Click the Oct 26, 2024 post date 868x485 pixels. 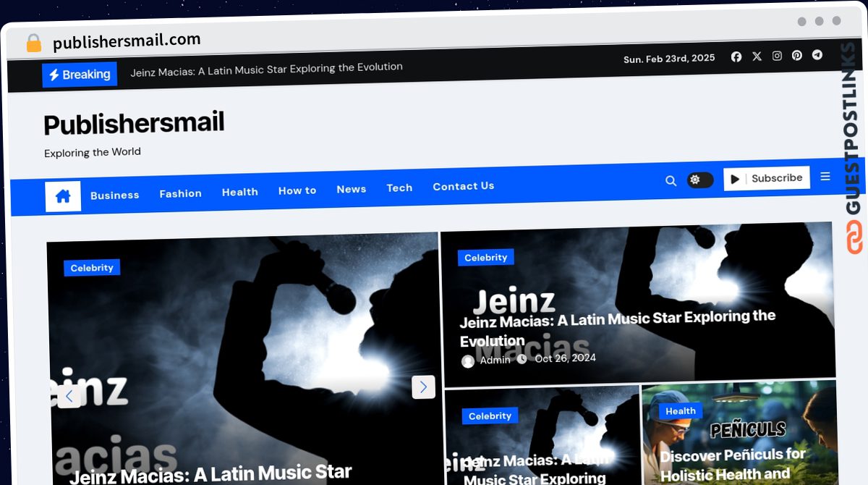tap(565, 358)
